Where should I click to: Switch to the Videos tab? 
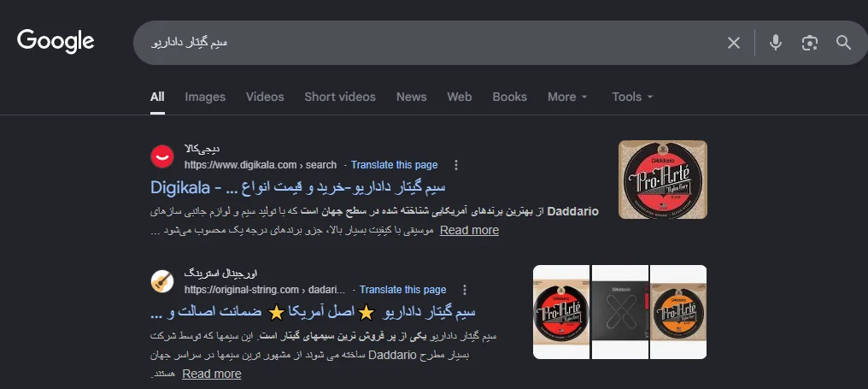(265, 97)
